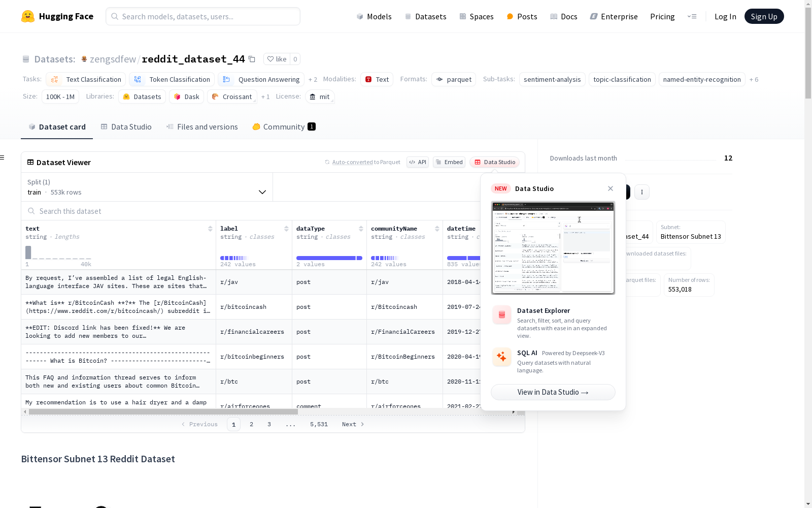812x508 pixels.
Task: Click the text lengths histogram bar
Action: (28, 252)
